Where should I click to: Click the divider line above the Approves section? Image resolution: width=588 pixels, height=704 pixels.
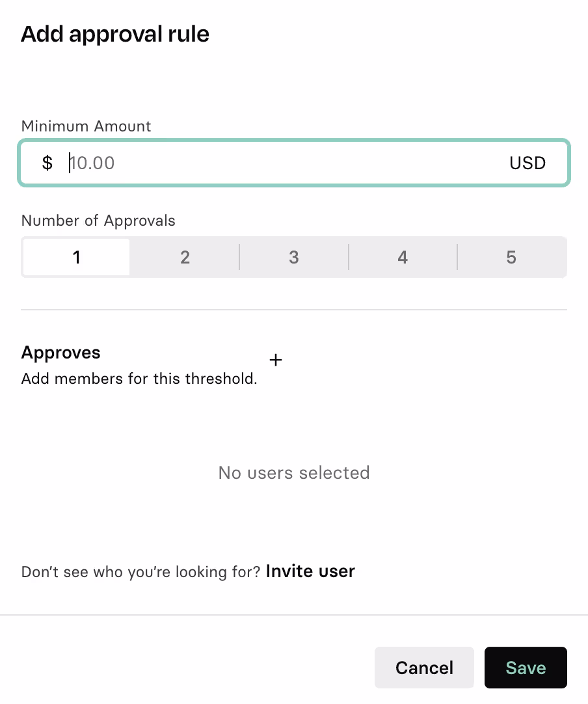pyautogui.click(x=294, y=309)
